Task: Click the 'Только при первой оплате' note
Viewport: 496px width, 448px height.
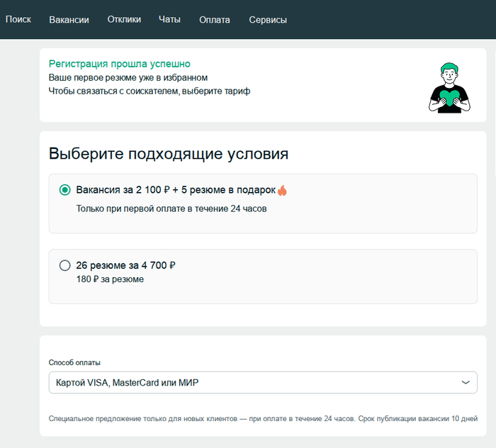Action: click(171, 209)
